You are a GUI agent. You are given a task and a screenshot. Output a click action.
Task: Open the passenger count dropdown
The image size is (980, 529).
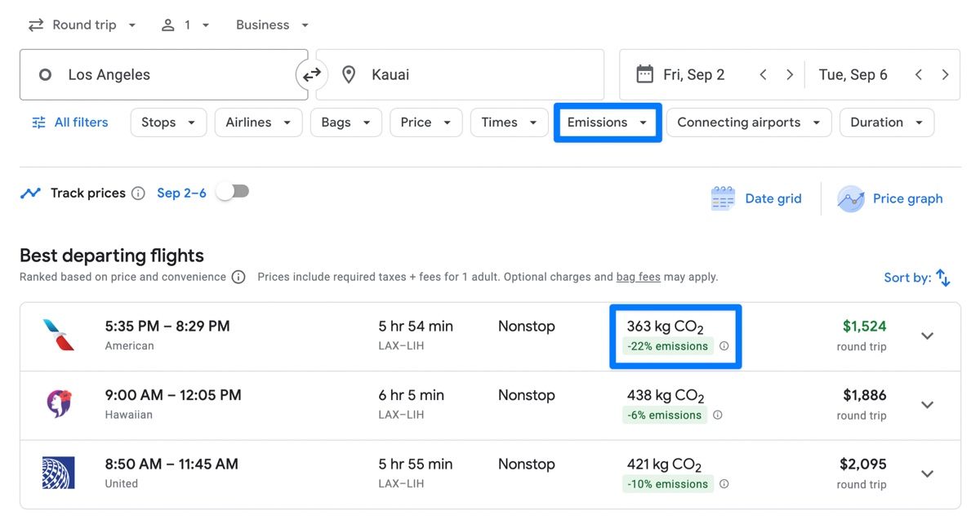185,25
